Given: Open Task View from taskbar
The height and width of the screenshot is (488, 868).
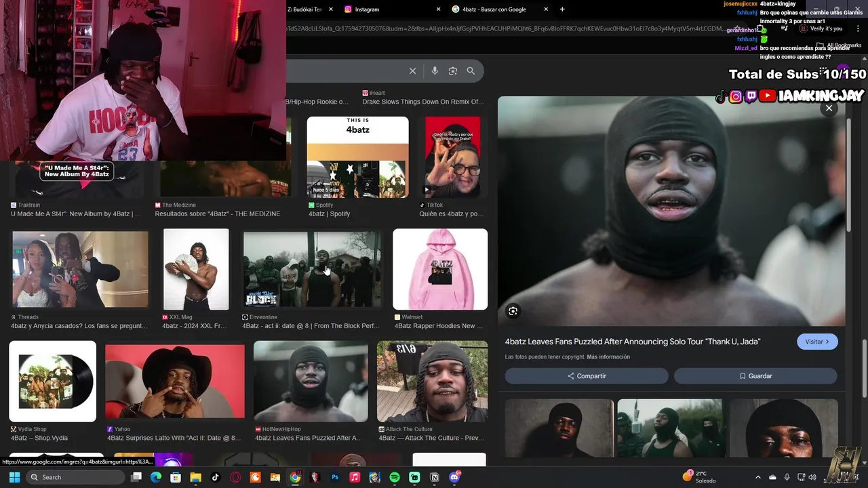Looking at the screenshot, I should [136, 477].
